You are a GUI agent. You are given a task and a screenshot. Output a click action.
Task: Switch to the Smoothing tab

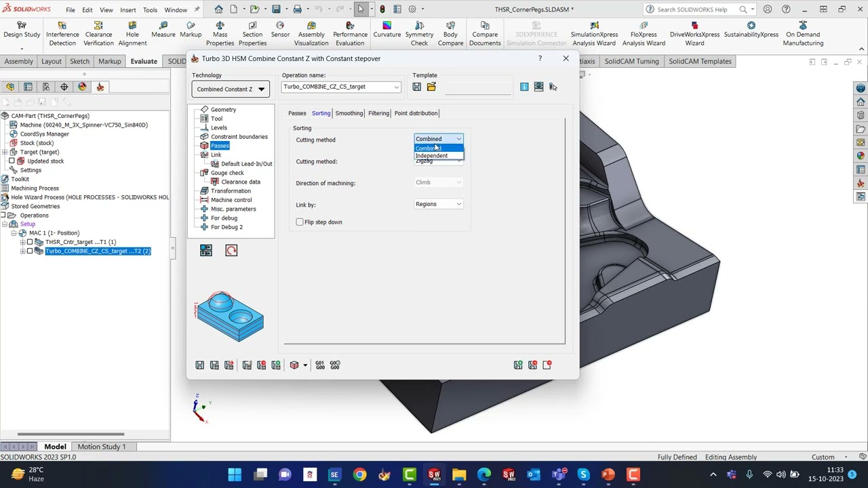click(x=349, y=113)
